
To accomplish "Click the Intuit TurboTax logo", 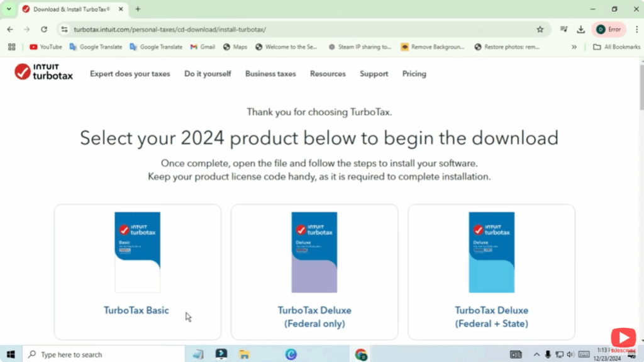I will 43,72.
